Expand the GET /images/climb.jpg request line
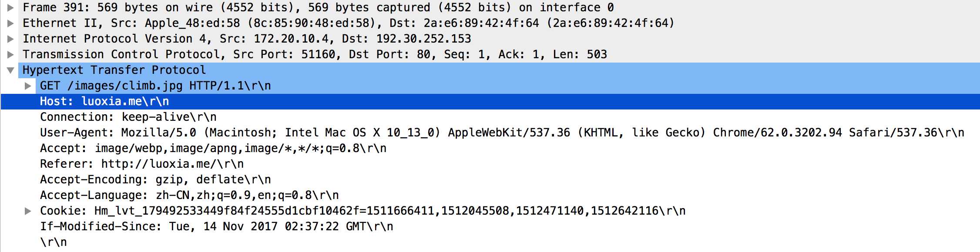Viewport: 980px width, 252px height. 28,86
